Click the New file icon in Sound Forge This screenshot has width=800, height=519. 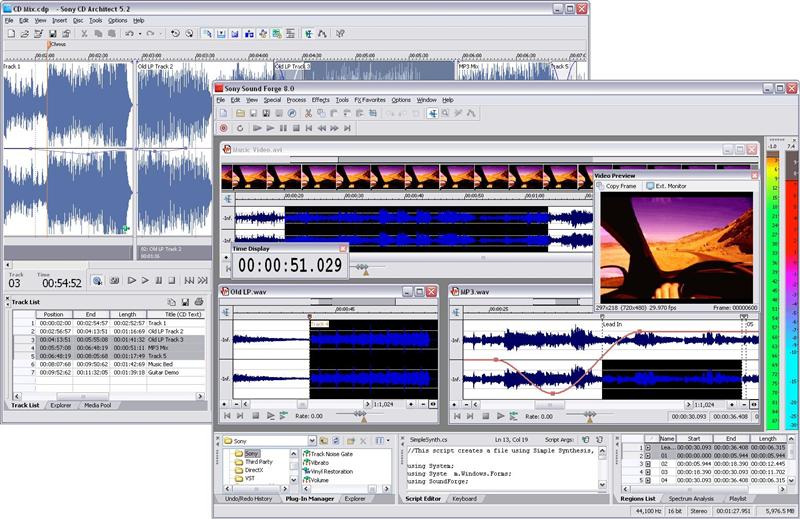pos(223,113)
